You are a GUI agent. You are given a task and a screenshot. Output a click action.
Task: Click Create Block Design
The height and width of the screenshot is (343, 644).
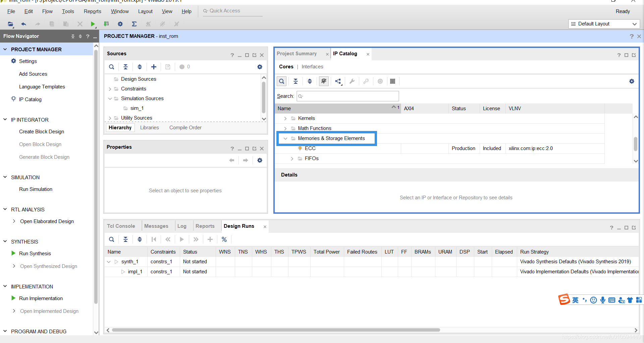pyautogui.click(x=42, y=132)
